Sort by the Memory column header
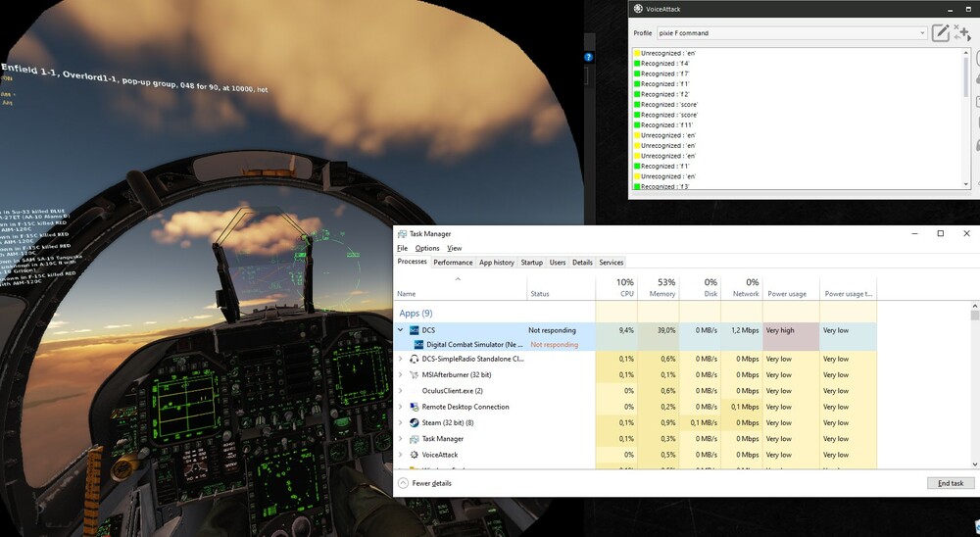Image resolution: width=980 pixels, height=537 pixels. 659,287
